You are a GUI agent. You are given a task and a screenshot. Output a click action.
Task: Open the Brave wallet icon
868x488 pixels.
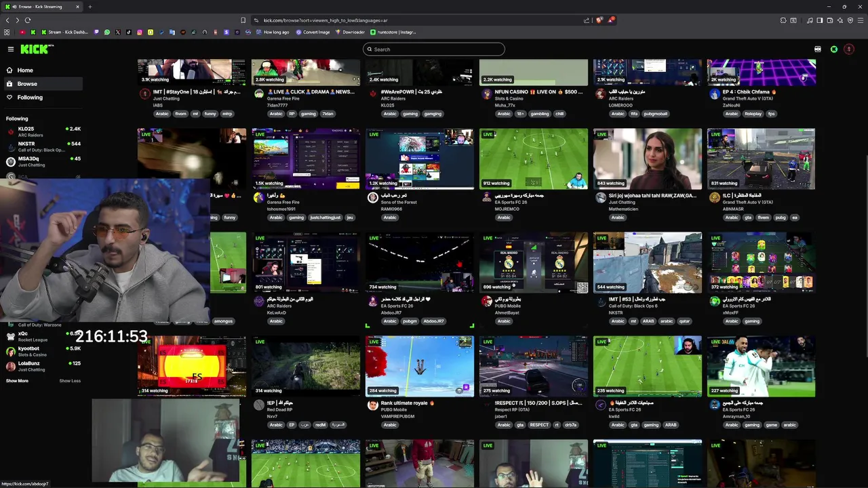pyautogui.click(x=830, y=20)
